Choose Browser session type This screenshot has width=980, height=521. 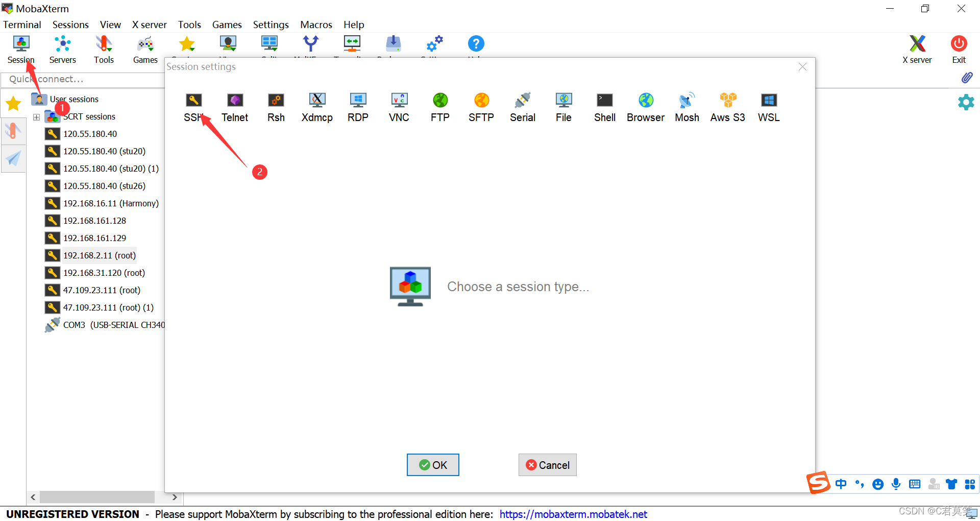coord(646,107)
